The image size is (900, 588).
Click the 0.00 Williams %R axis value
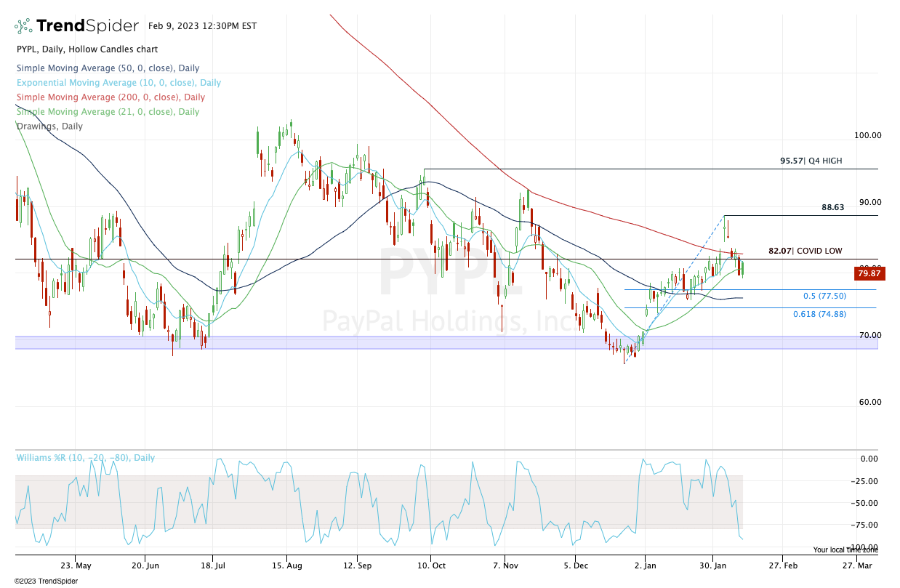pyautogui.click(x=869, y=459)
